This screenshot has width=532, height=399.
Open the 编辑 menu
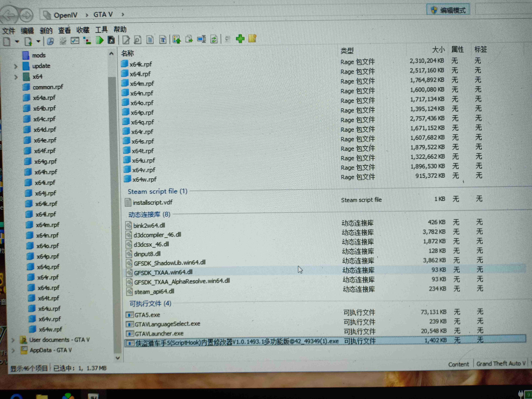27,31
